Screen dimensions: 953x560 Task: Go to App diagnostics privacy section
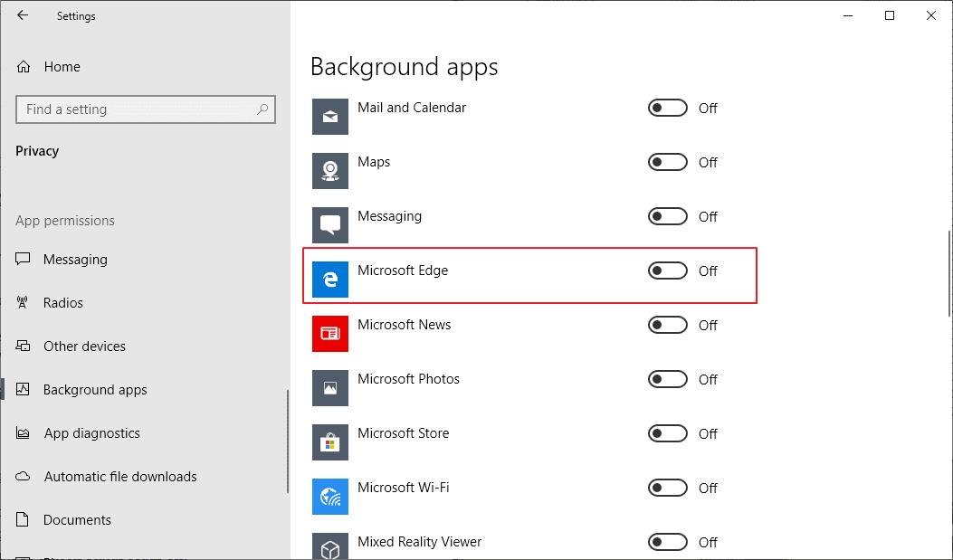coord(91,433)
